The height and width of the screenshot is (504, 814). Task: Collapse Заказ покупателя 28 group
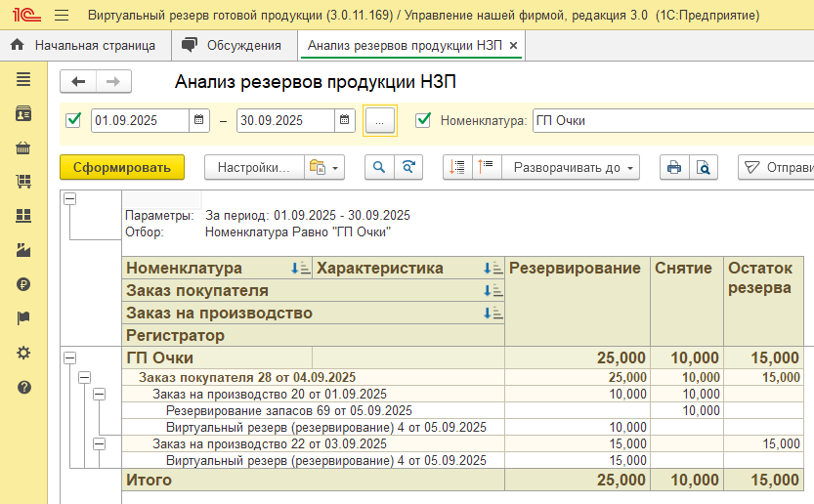coord(85,377)
